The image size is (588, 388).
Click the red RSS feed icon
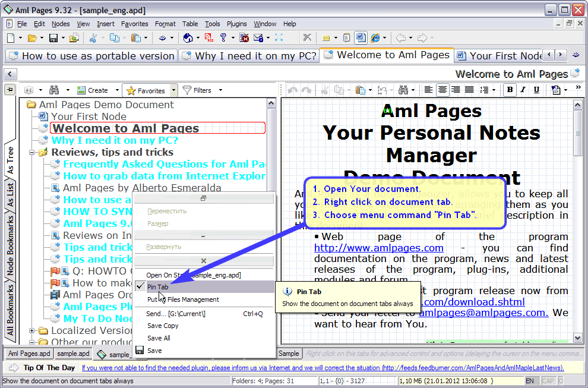coord(208,37)
